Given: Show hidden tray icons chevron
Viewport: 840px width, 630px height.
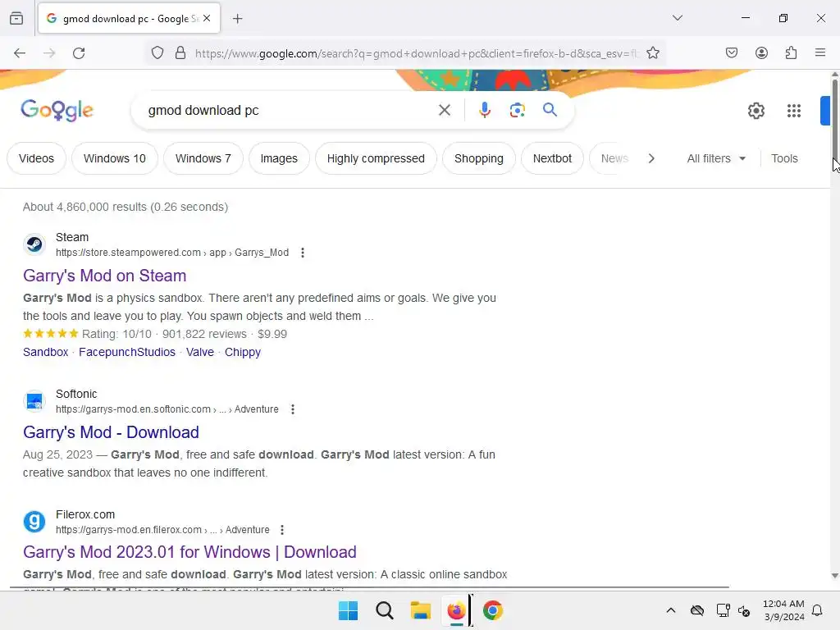Looking at the screenshot, I should [x=671, y=610].
